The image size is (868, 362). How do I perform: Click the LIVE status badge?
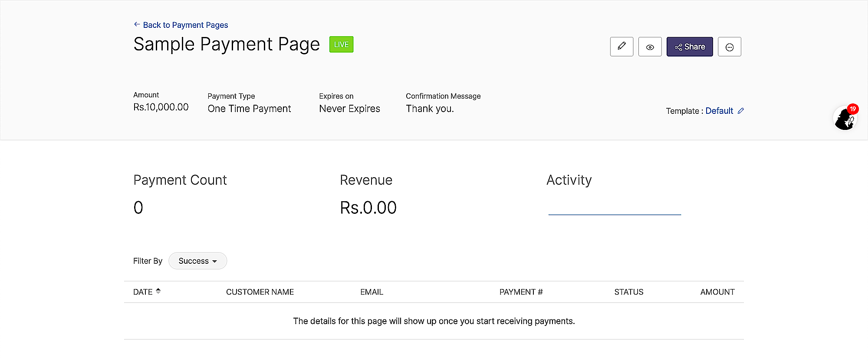click(341, 44)
